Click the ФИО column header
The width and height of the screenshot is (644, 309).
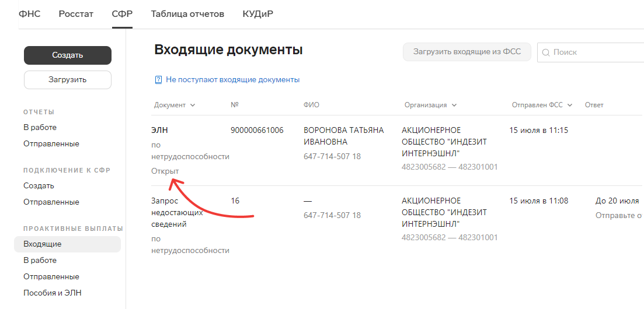[311, 105]
